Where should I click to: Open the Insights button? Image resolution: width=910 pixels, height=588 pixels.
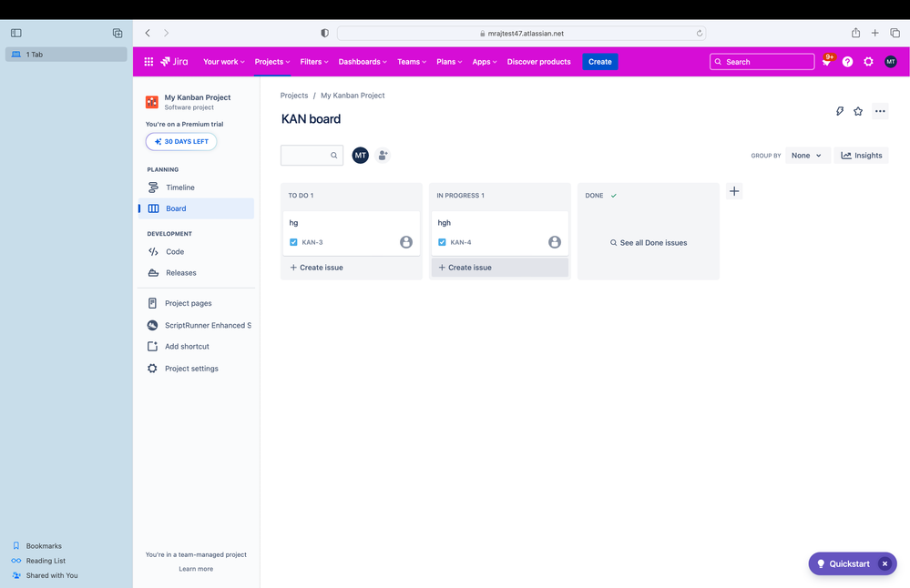861,156
